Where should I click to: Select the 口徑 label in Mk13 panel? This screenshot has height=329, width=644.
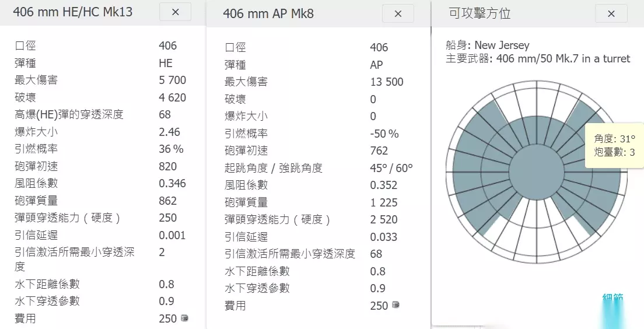click(x=26, y=45)
